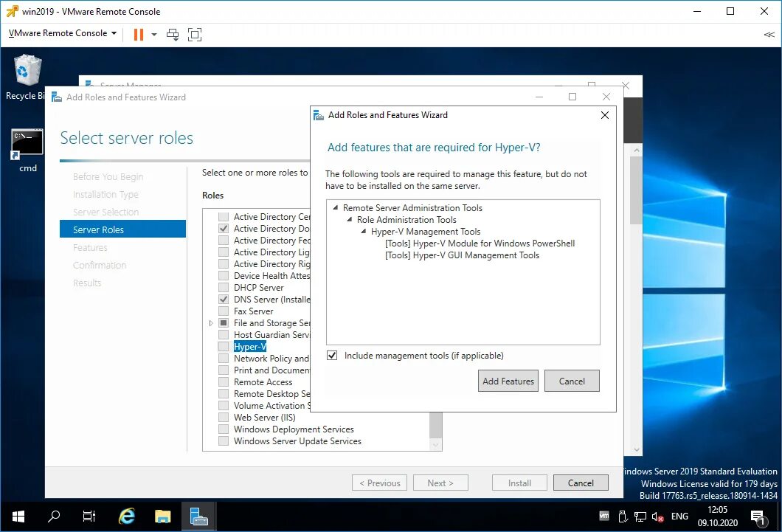Switch ENG input language indicator
This screenshot has height=532, width=782.
click(x=679, y=516)
